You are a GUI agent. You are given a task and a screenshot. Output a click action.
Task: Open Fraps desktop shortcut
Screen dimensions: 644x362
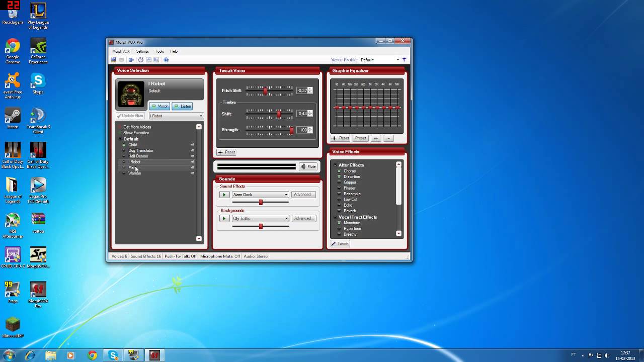[13, 292]
